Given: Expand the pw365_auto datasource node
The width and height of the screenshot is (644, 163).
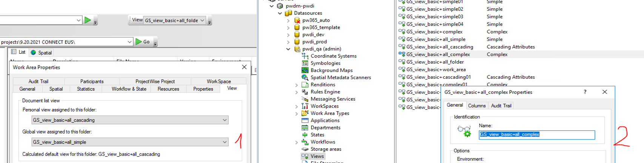Looking at the screenshot, I should click(289, 20).
